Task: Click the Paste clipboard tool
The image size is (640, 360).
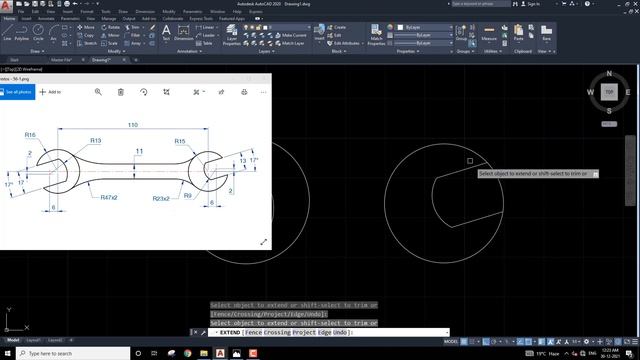Action: 518,33
